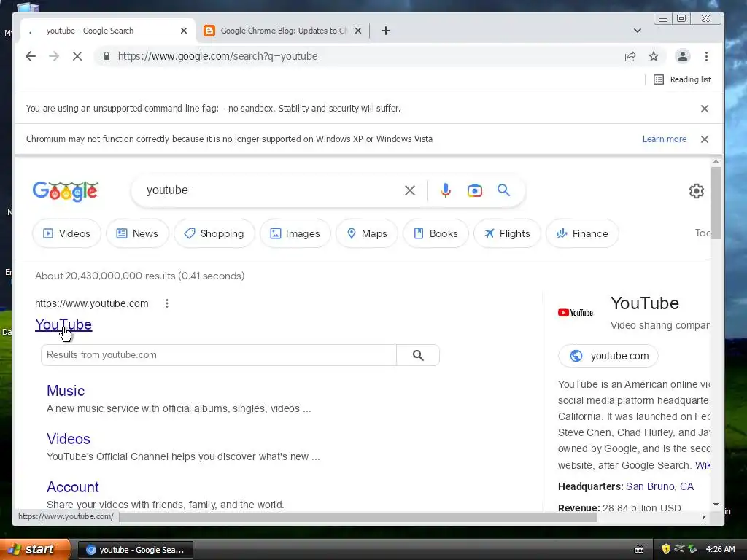This screenshot has height=560, width=747.
Task: Click the taskbar clock
Action: (720, 550)
